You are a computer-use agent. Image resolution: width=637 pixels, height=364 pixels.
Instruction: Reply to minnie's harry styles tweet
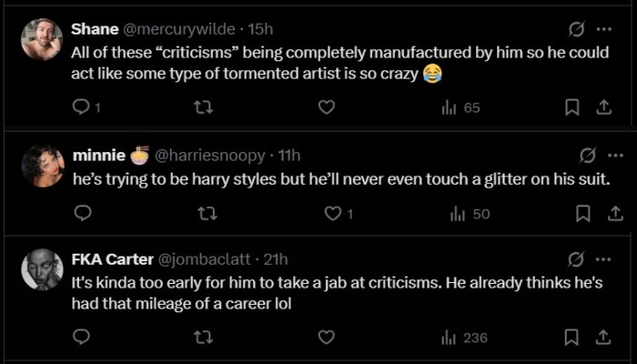click(x=82, y=213)
